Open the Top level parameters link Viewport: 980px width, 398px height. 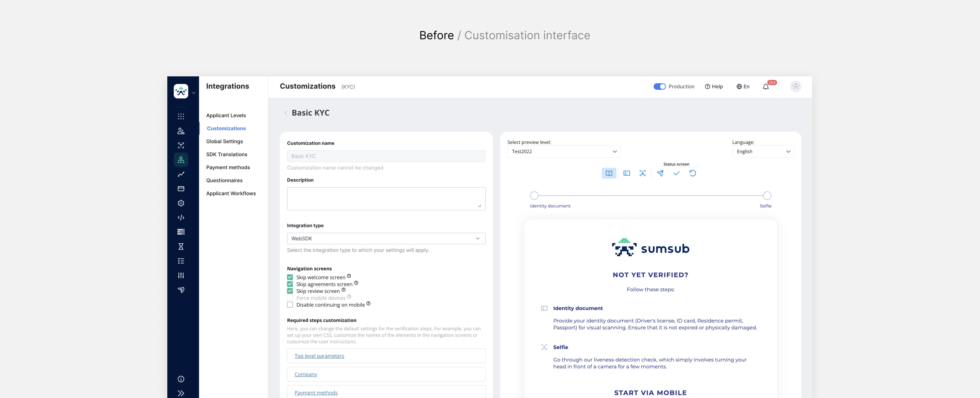pos(319,356)
